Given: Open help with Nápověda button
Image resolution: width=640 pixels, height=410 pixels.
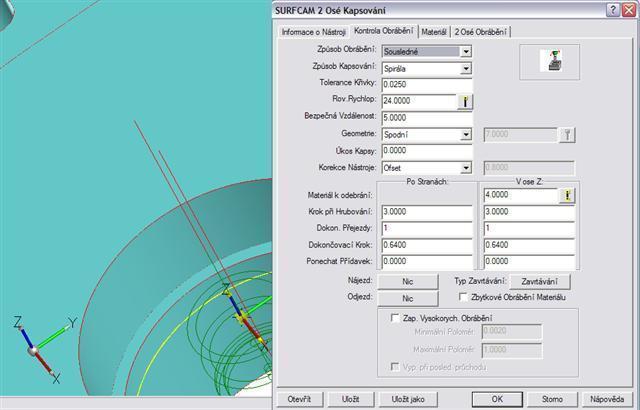Looking at the screenshot, I should click(607, 399).
